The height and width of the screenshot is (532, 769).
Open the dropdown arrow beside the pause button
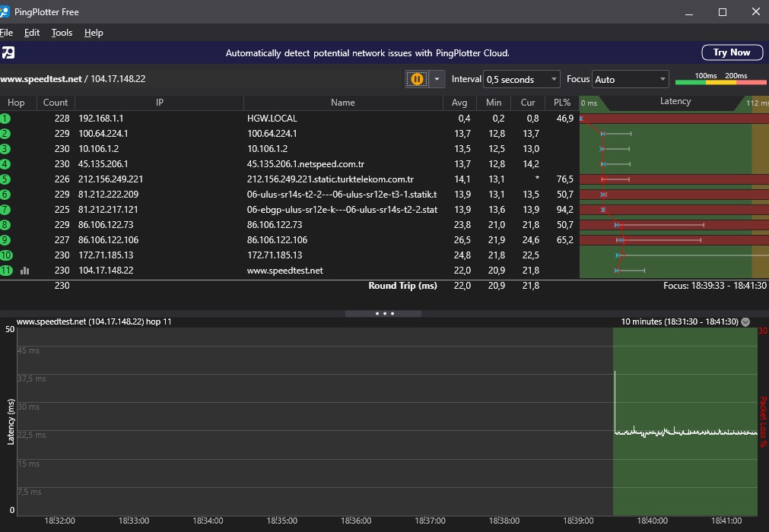(x=437, y=79)
